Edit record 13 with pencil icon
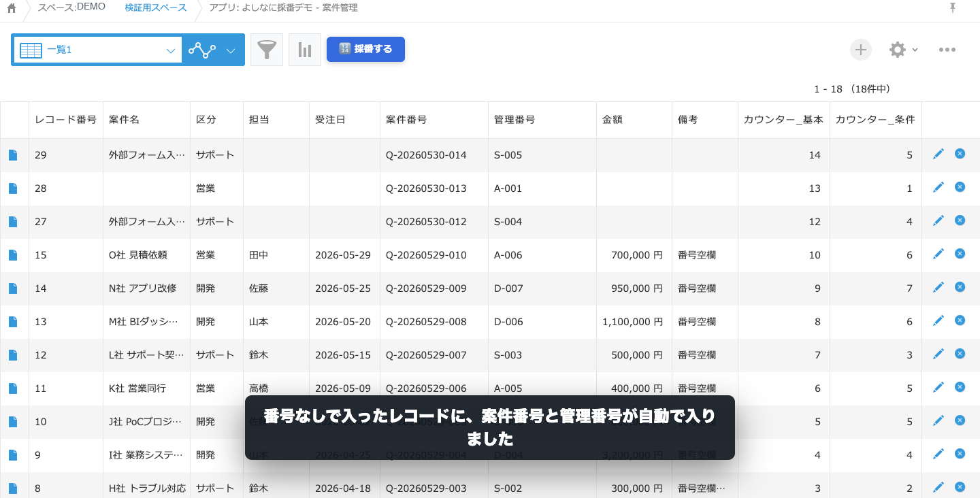This screenshot has width=980, height=498. 938,321
